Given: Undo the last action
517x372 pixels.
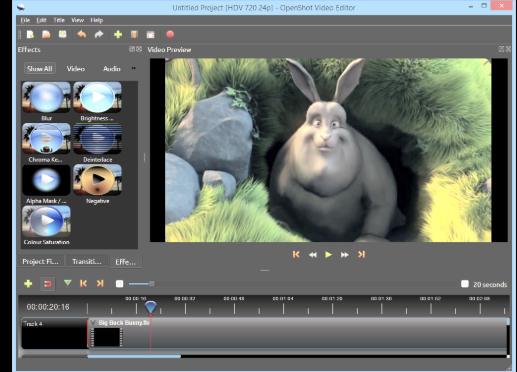Looking at the screenshot, I should (82, 34).
